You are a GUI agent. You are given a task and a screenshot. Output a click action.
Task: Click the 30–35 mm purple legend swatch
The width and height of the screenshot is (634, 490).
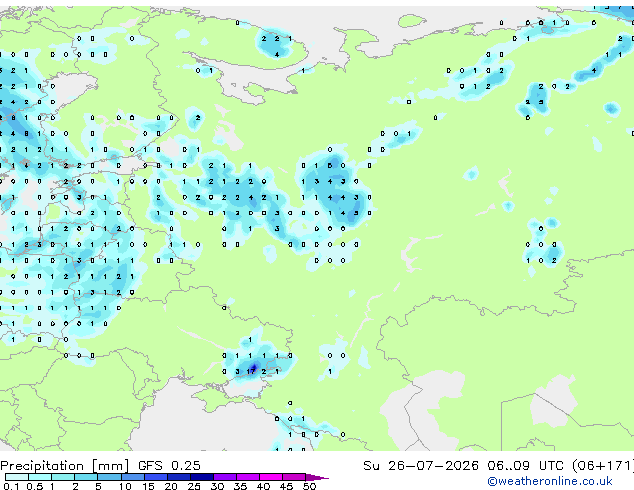[x=225, y=477]
